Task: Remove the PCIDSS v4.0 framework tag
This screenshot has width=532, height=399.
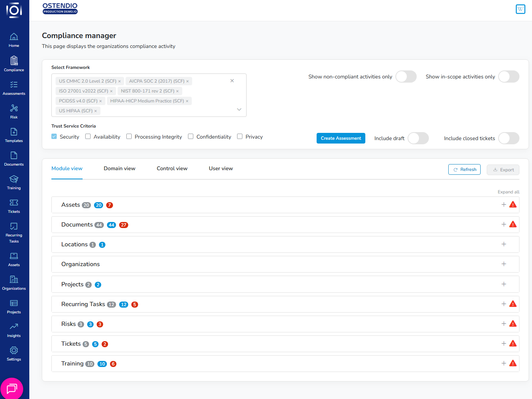Action: [100, 101]
